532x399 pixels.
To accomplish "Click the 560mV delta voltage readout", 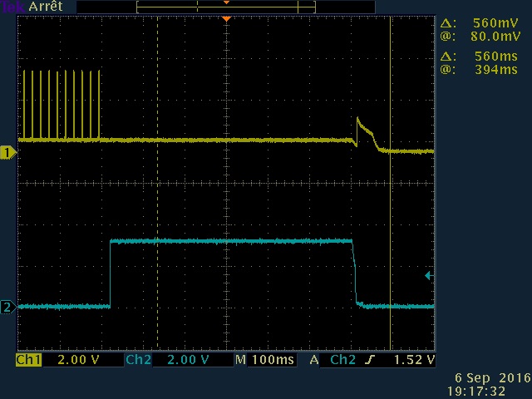I will [x=495, y=23].
